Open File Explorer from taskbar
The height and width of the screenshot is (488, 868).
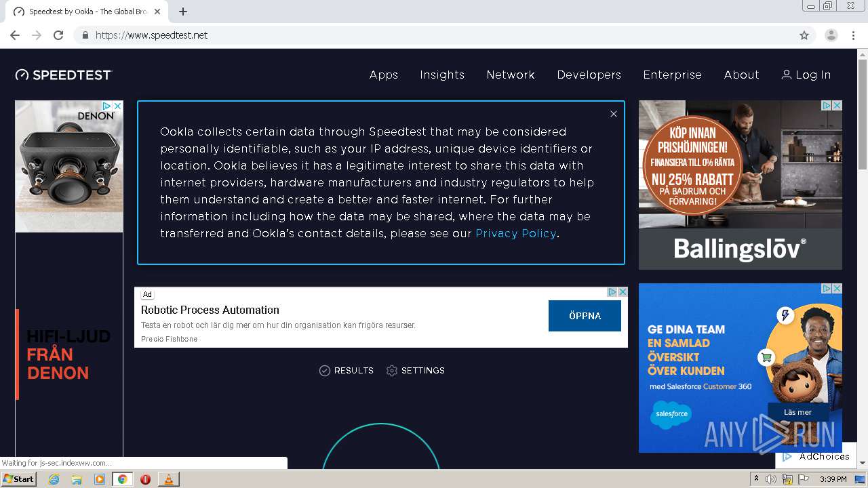tap(77, 479)
